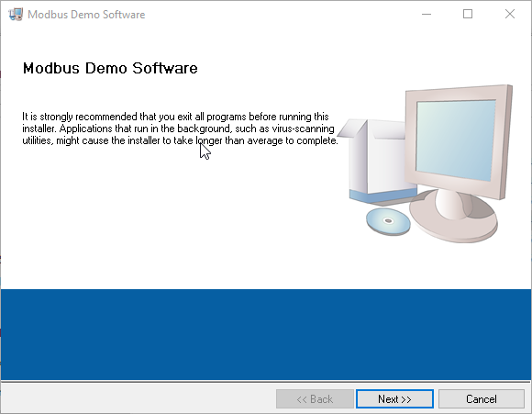The image size is (532, 414).
Task: Cancel the installation
Action: click(482, 398)
